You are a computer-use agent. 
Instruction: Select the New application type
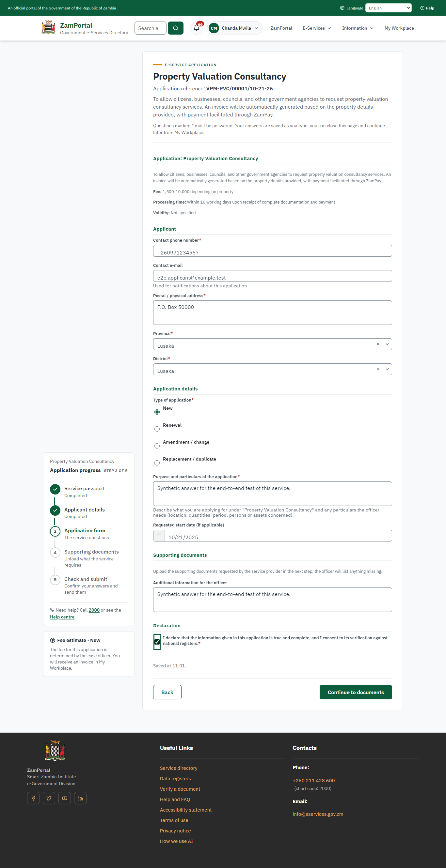(157, 412)
